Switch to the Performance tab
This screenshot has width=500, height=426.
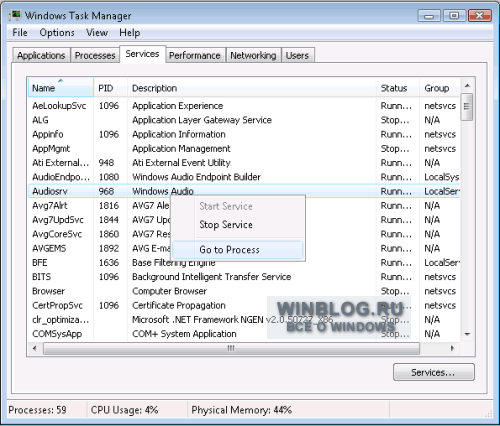coord(195,55)
